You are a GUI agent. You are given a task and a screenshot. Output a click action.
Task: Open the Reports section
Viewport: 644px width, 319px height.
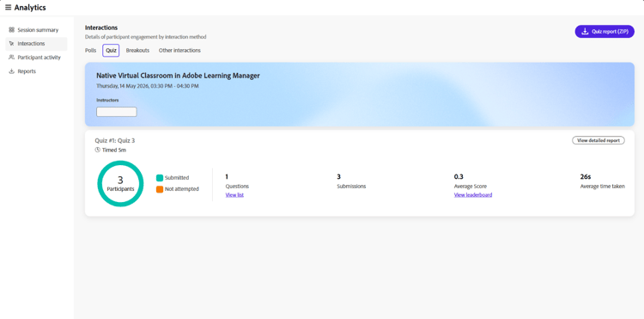click(36, 71)
